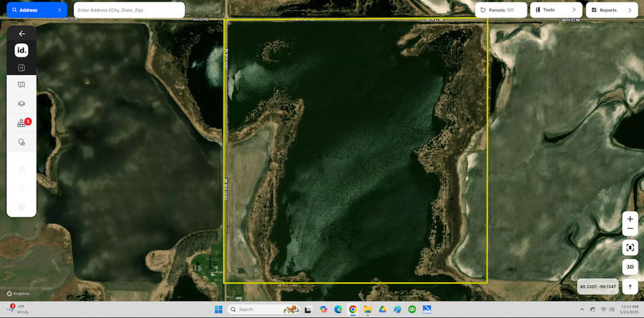Select the location search icon in the sidebar
The width and height of the screenshot is (644, 318).
pyautogui.click(x=22, y=142)
